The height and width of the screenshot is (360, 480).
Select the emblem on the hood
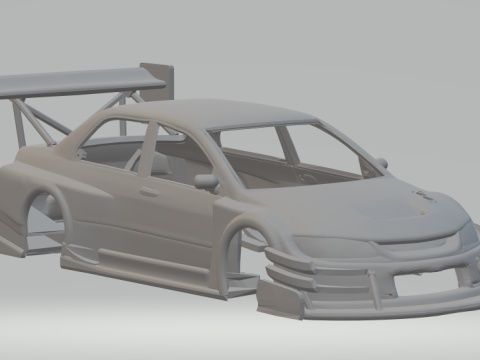pyautogui.click(x=424, y=196)
